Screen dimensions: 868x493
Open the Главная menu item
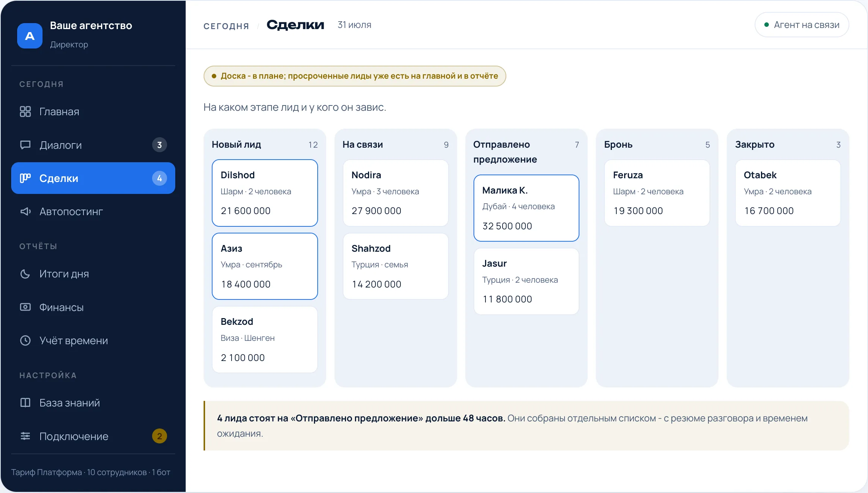pos(93,112)
